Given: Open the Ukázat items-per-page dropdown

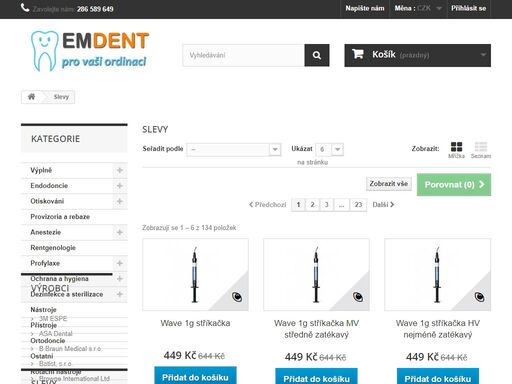Looking at the screenshot, I should (329, 149).
